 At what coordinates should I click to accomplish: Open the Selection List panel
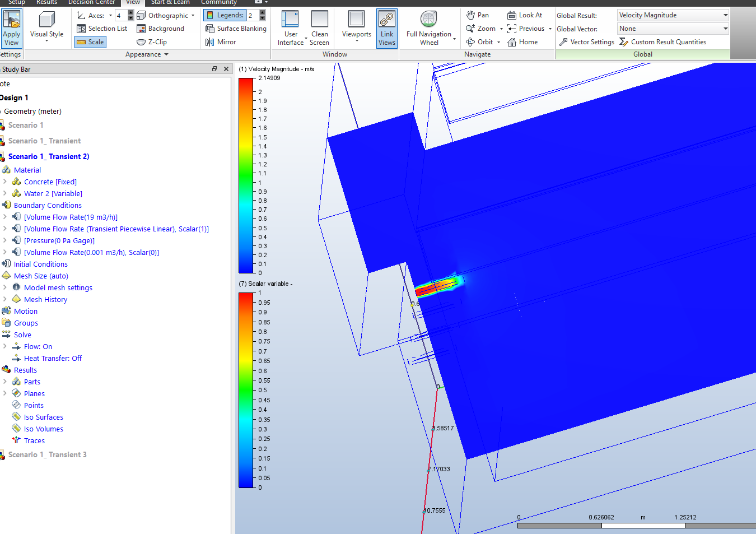(x=102, y=29)
